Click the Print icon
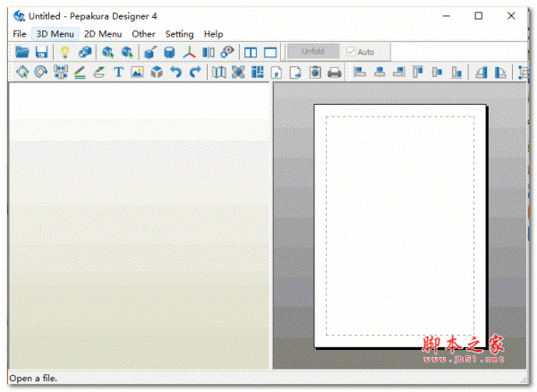Viewport: 537px width, 392px height. coord(334,72)
